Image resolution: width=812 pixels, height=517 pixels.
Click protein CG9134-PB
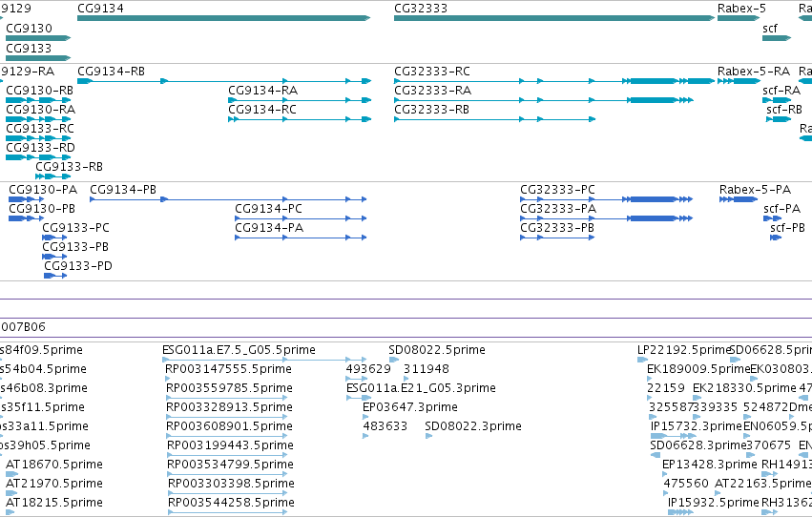tap(228, 199)
